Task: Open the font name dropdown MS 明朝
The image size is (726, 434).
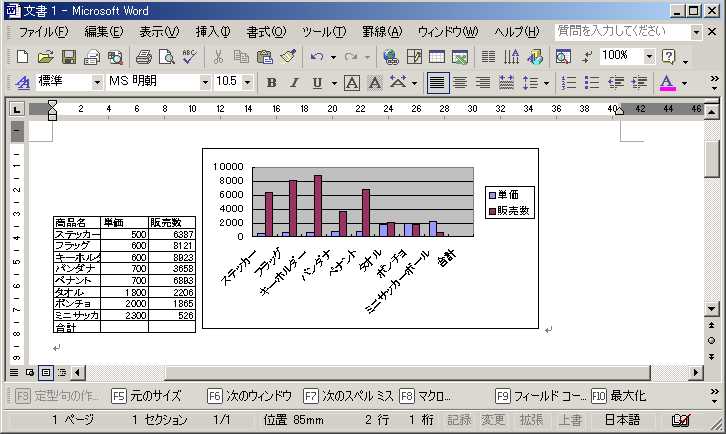Action: point(205,83)
